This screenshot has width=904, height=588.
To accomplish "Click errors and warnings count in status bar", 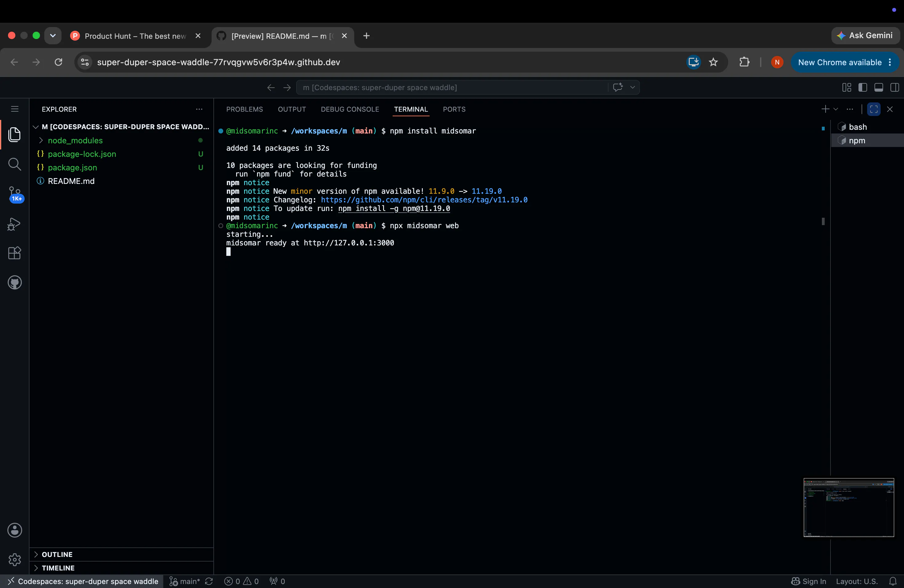I will pyautogui.click(x=242, y=581).
